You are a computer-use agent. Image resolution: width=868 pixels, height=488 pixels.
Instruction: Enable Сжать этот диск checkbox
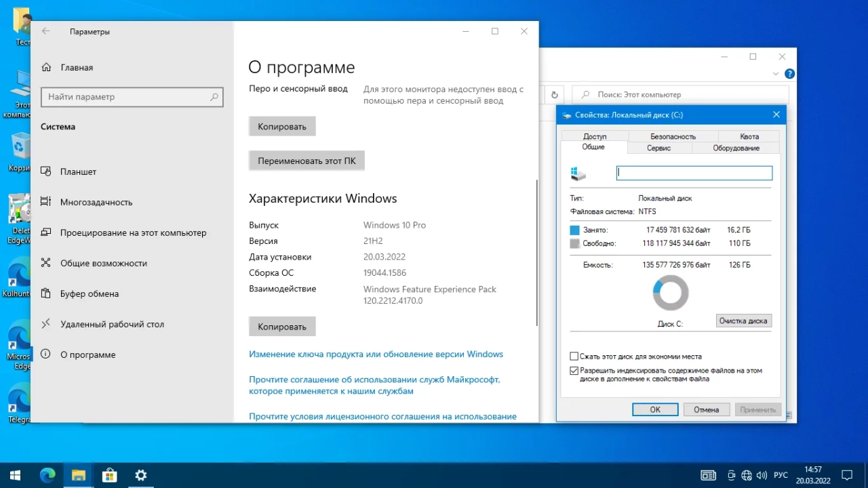(x=574, y=356)
